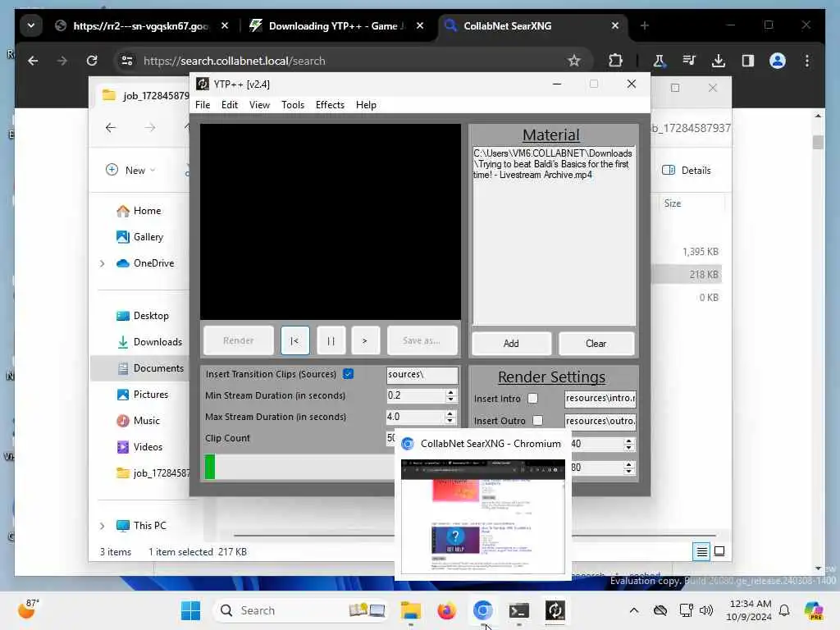Click the Windows Start button
The width and height of the screenshot is (840, 630).
[x=190, y=610]
